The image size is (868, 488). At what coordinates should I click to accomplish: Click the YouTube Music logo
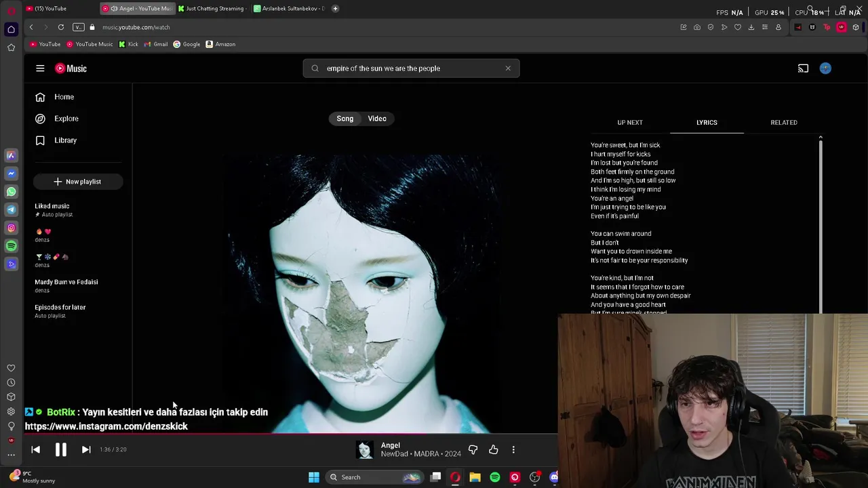(71, 68)
